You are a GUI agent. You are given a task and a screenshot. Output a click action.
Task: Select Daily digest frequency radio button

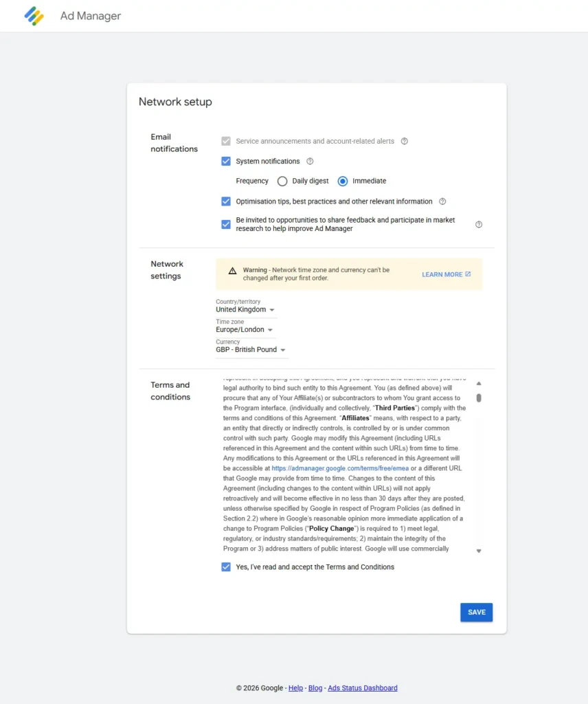click(x=282, y=181)
